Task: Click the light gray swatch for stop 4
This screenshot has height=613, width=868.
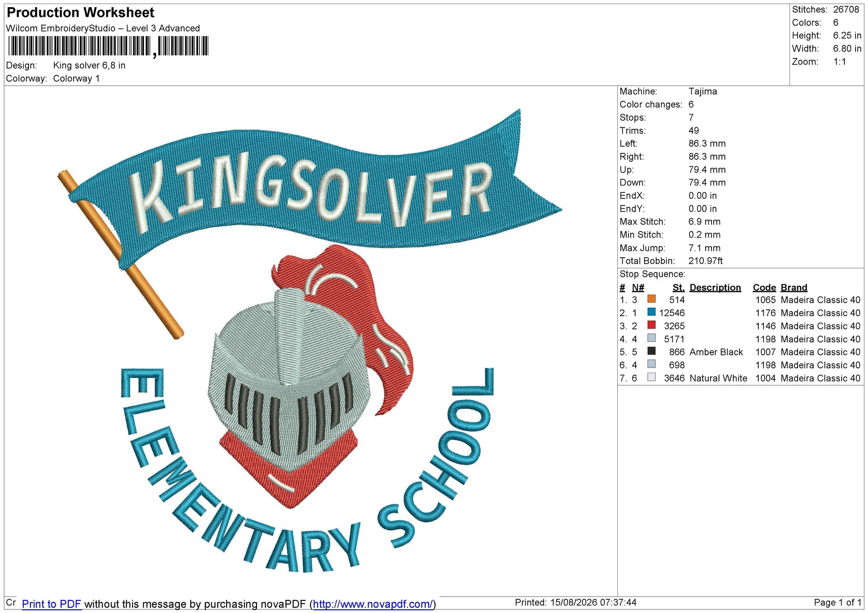Action: [651, 338]
